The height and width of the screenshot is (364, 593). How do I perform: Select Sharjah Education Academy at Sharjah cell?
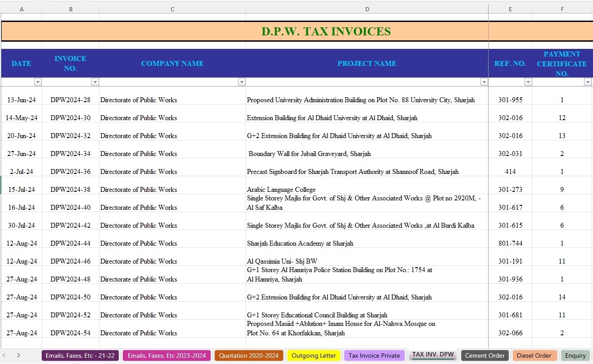tap(367, 239)
